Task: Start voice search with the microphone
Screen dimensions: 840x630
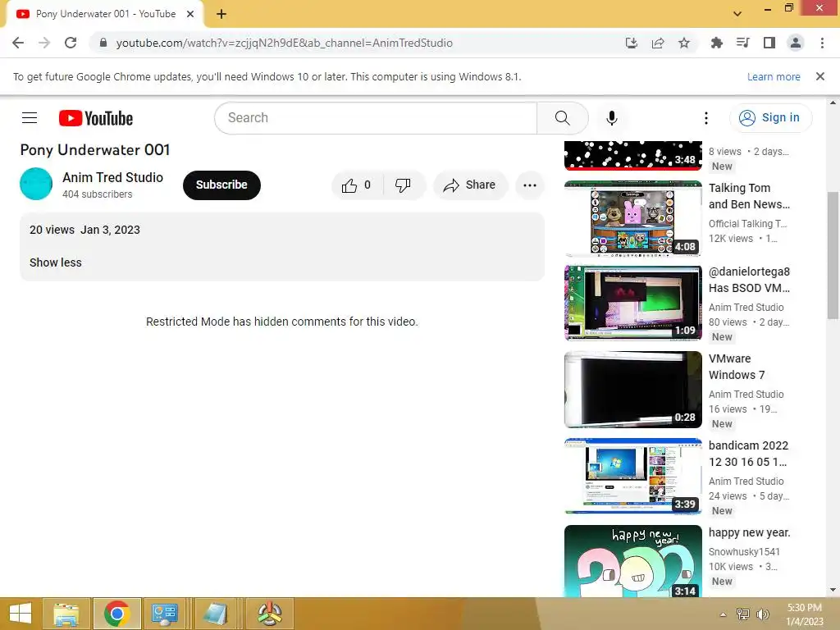Action: pos(612,118)
